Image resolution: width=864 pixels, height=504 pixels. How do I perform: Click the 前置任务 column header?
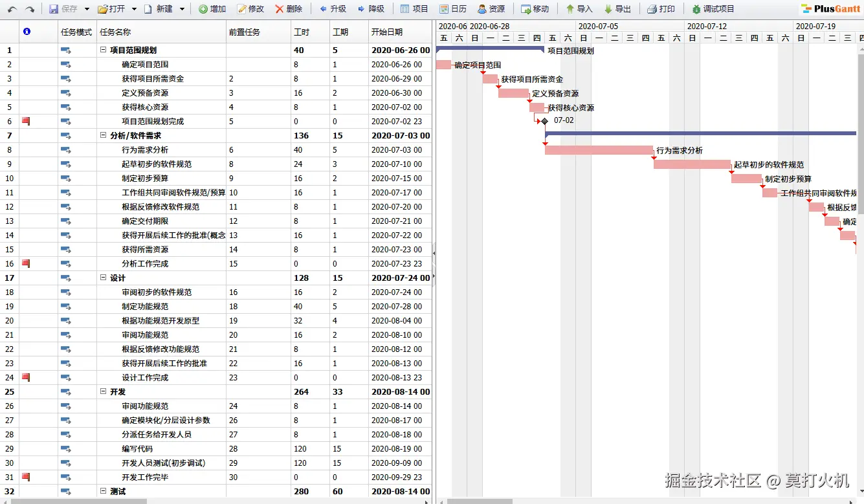click(x=258, y=32)
